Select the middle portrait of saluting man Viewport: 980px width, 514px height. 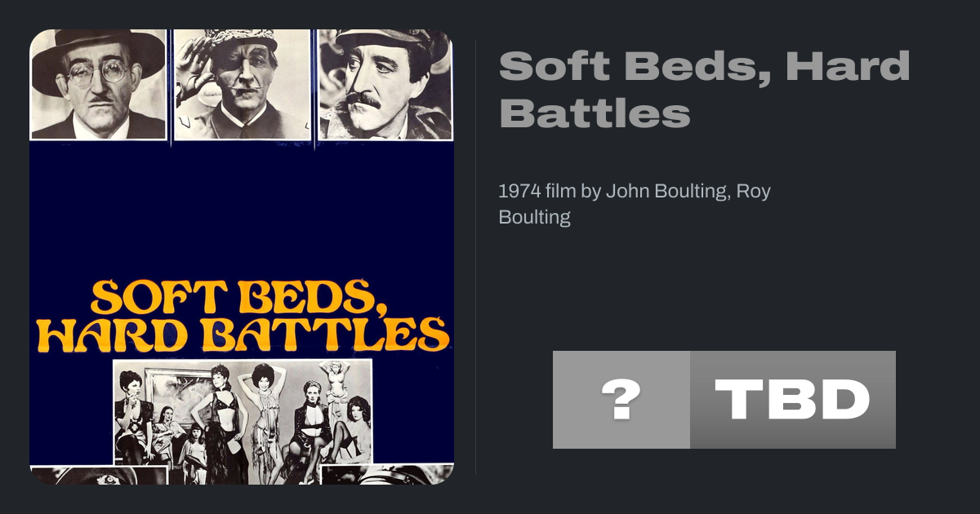click(x=243, y=84)
